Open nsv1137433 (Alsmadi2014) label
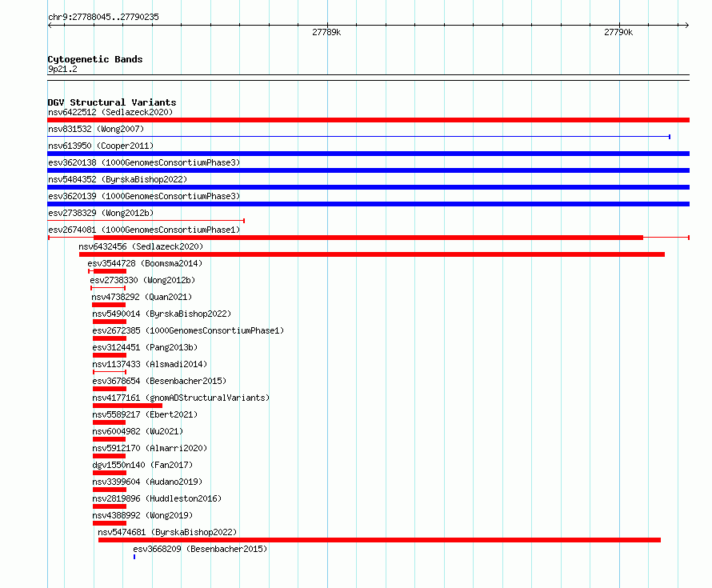 click(150, 364)
